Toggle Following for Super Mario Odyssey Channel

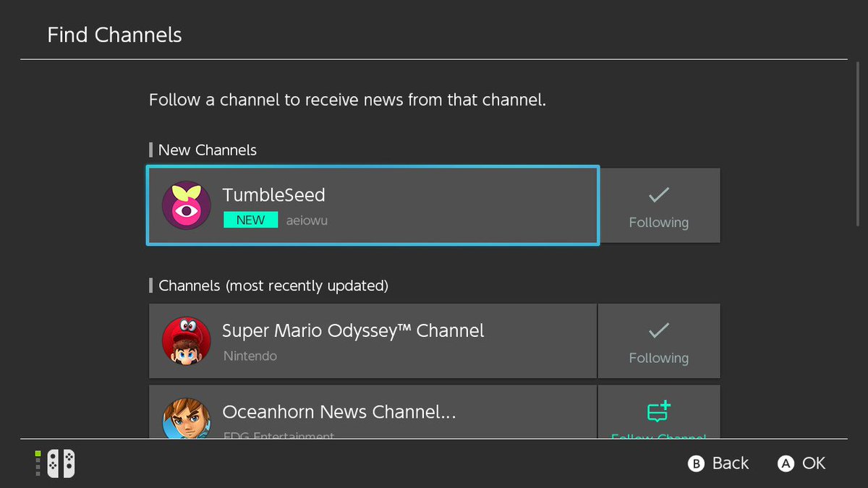tap(659, 341)
